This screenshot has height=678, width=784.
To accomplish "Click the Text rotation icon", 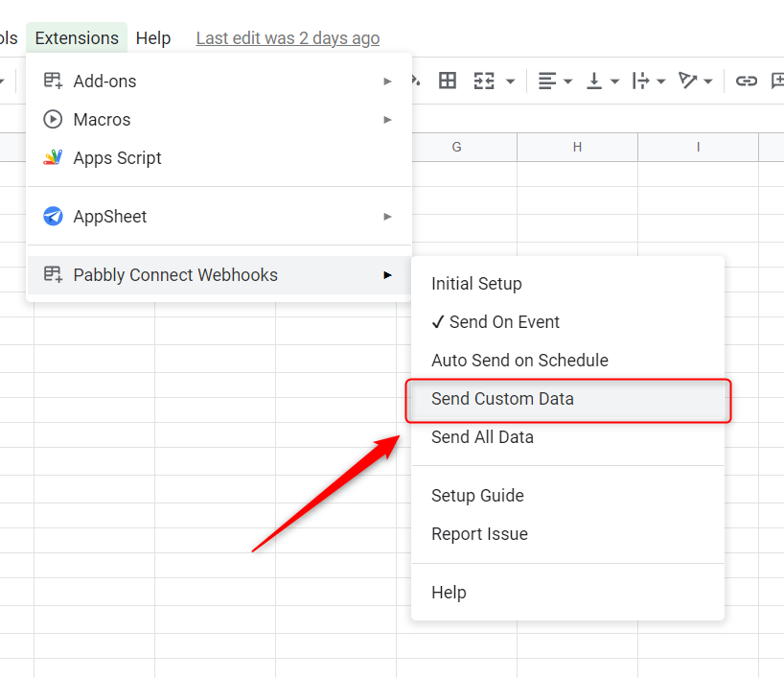I will tap(687, 81).
